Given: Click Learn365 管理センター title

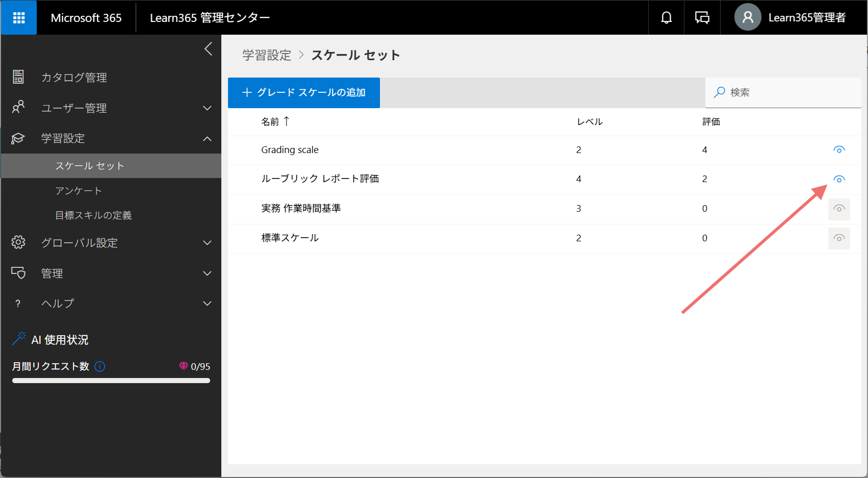Looking at the screenshot, I should 210,18.
